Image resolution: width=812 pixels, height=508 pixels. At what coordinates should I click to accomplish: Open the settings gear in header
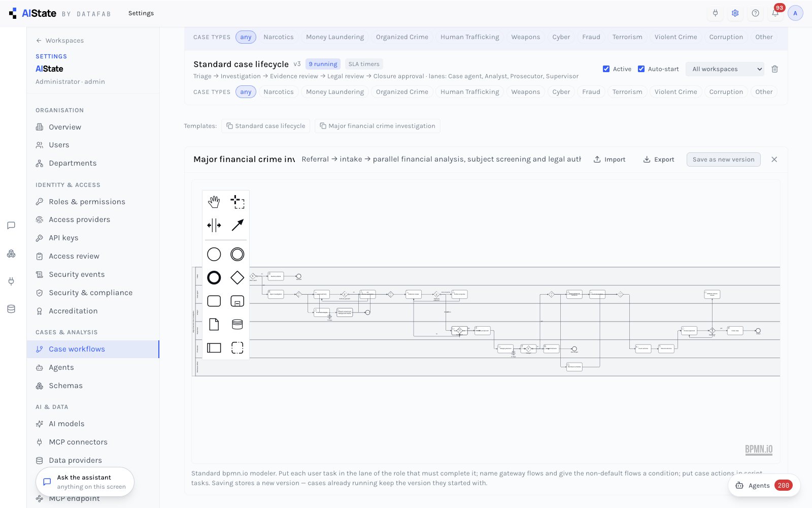coord(735,13)
